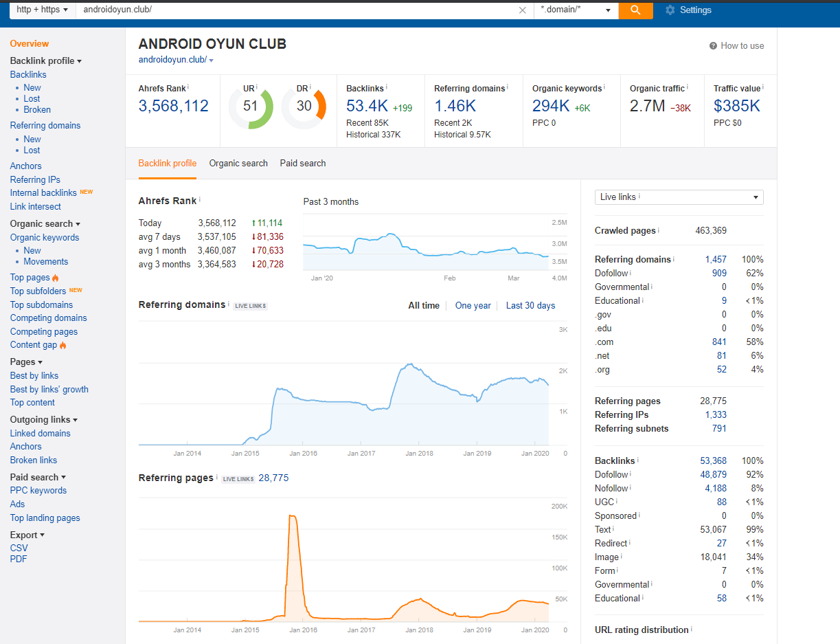Image resolution: width=840 pixels, height=644 pixels.
Task: Switch to the Organic search tab
Action: pyautogui.click(x=238, y=164)
